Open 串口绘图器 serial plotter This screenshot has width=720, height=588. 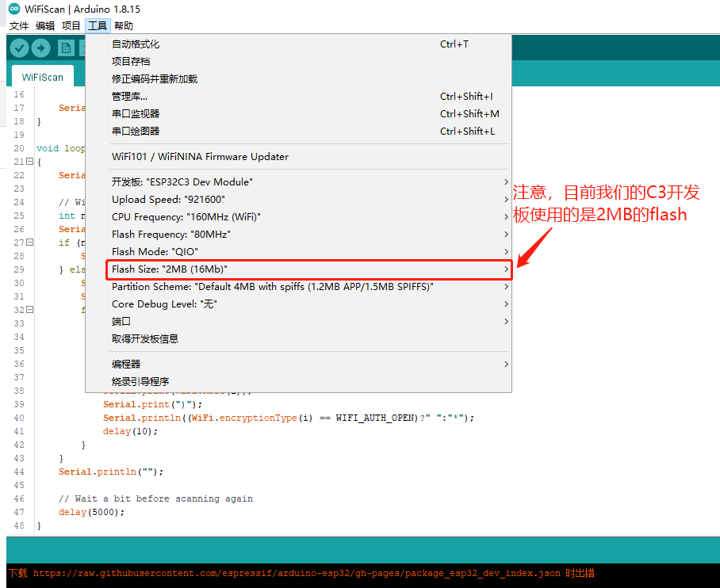[x=298, y=132]
